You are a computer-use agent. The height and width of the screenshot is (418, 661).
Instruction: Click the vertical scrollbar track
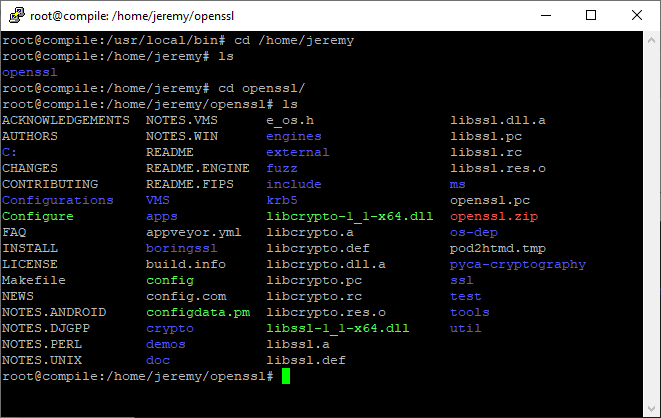[651, 220]
